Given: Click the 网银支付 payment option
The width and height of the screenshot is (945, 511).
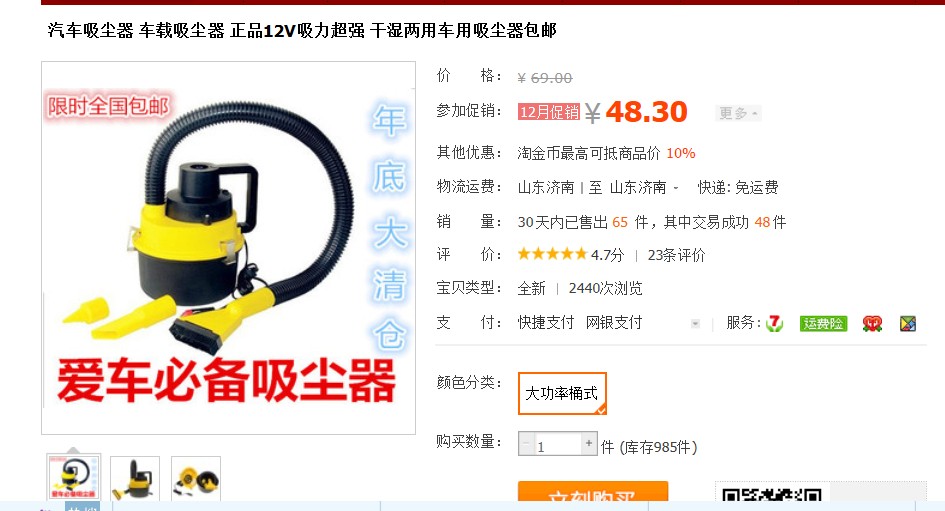Looking at the screenshot, I should 614,323.
